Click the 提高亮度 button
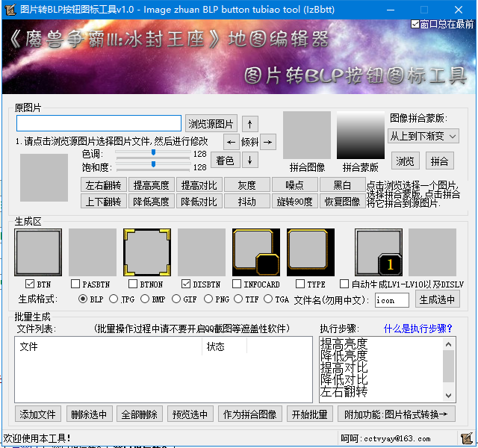 152,185
